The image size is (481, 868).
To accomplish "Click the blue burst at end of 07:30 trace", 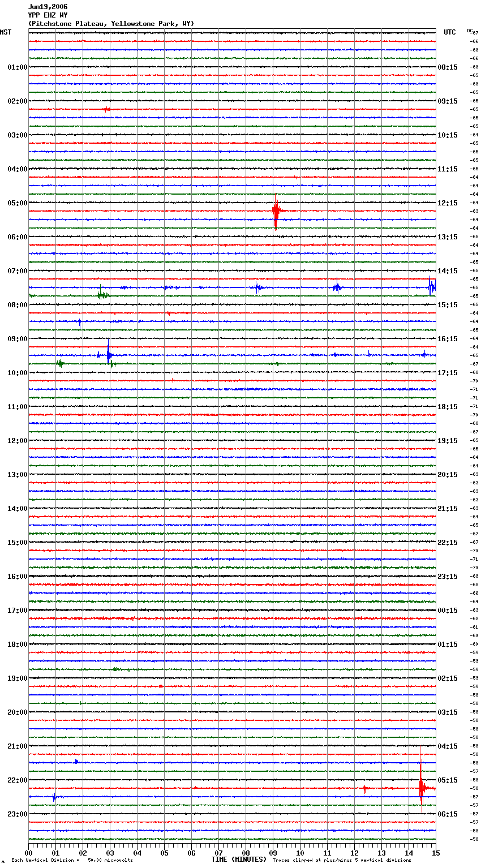I will click(432, 286).
